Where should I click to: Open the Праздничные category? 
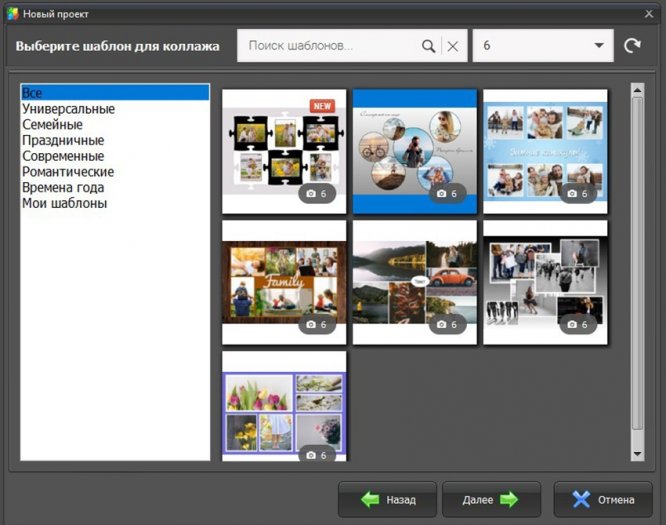pos(61,141)
